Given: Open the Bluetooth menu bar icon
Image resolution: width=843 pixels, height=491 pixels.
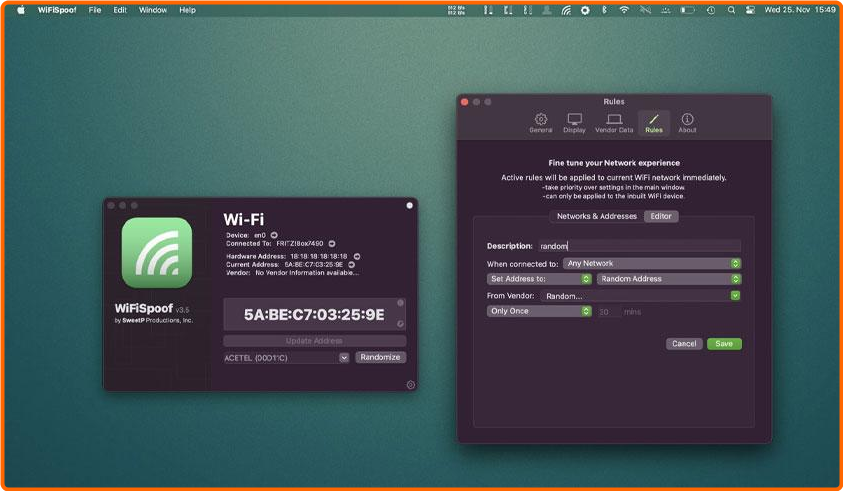Looking at the screenshot, I should 604,10.
